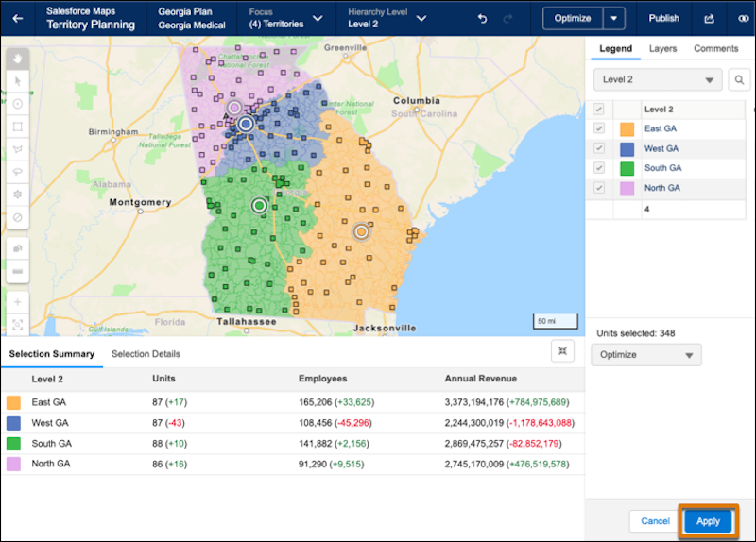756x542 pixels.
Task: Click the clear selection (no-entry) tool
Action: click(18, 217)
